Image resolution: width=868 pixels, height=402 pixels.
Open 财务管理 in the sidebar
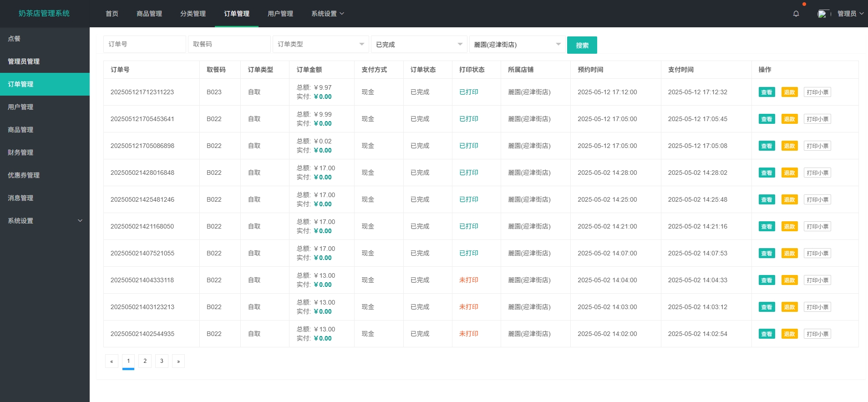45,153
